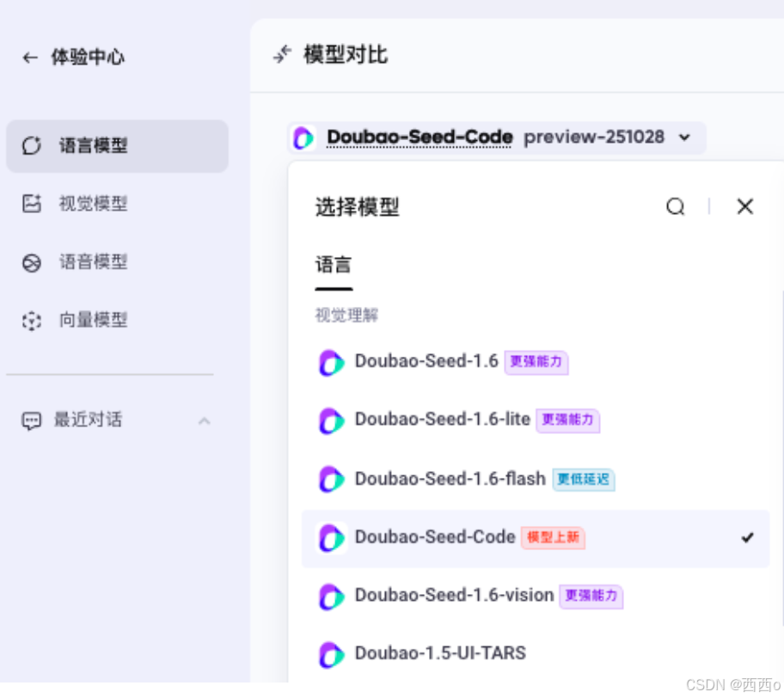Go back to 体验中心
The image size is (784, 698).
click(x=88, y=57)
